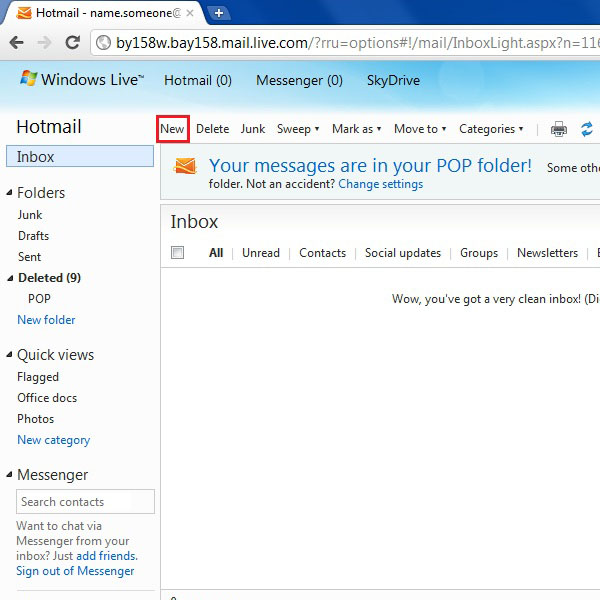Filter the inbox by Unread

tap(261, 253)
